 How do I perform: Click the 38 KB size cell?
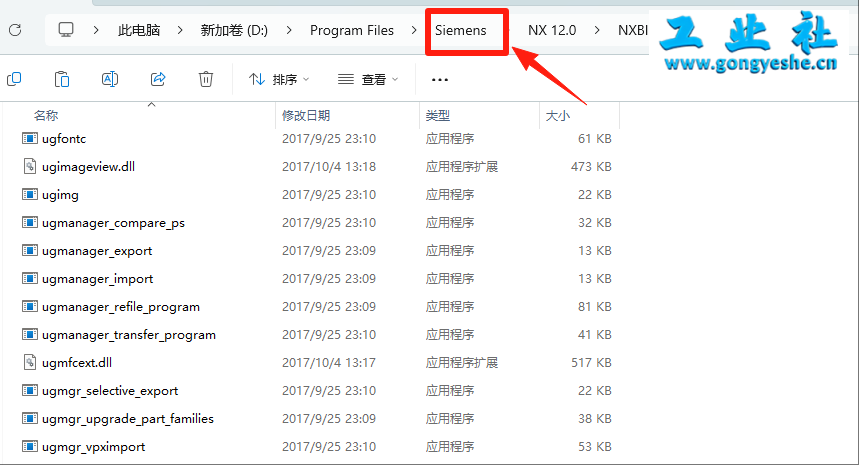[594, 419]
